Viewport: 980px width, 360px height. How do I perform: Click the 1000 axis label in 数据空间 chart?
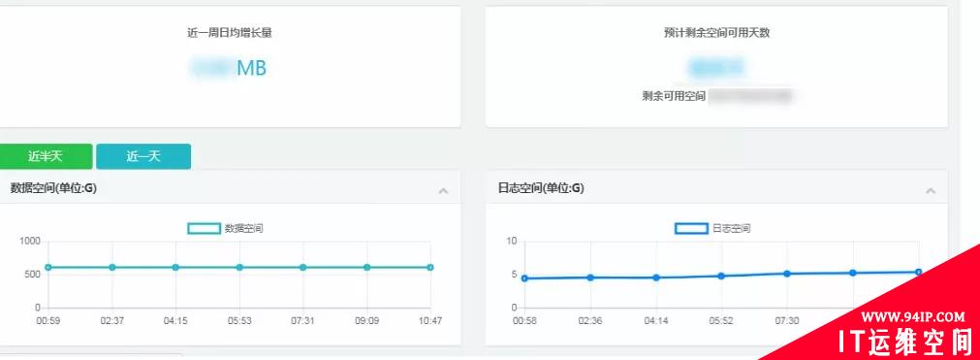[x=30, y=241]
